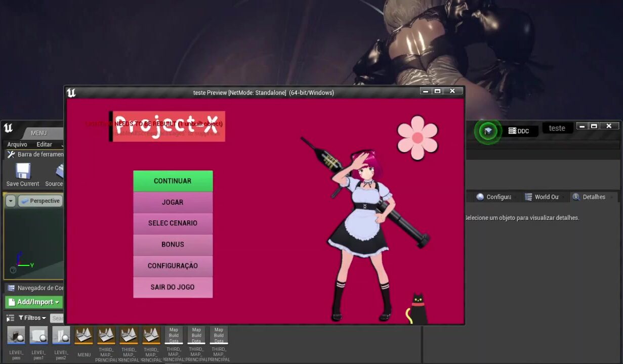This screenshot has width=623, height=364.
Task: Select the LEVEL_pass1 asset thumbnail
Action: click(38, 335)
